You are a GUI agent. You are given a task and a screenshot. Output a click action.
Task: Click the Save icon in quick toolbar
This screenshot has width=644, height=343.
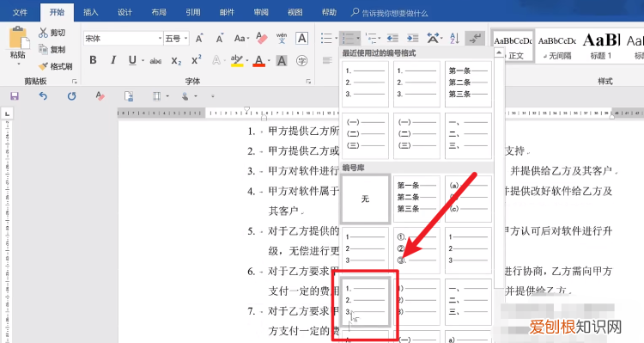coord(15,96)
